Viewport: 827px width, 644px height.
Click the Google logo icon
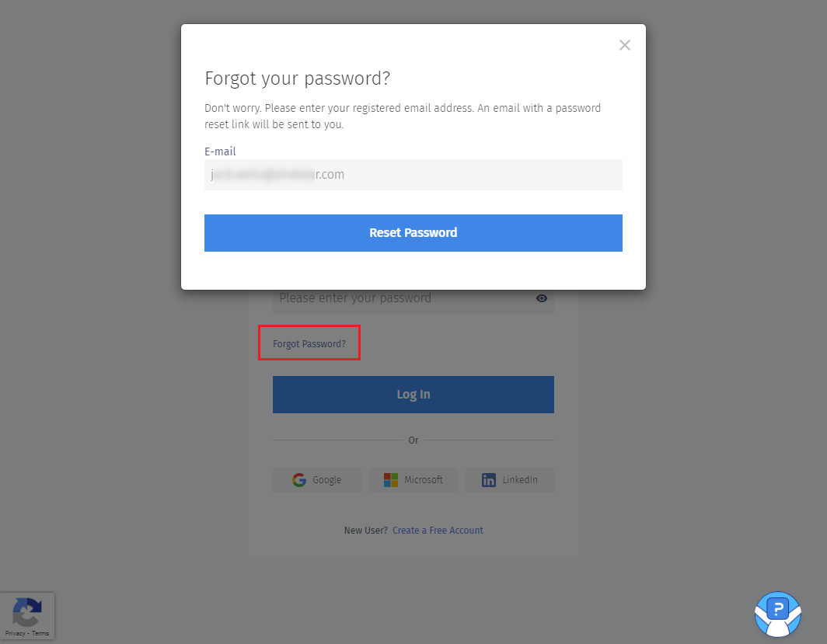[299, 480]
